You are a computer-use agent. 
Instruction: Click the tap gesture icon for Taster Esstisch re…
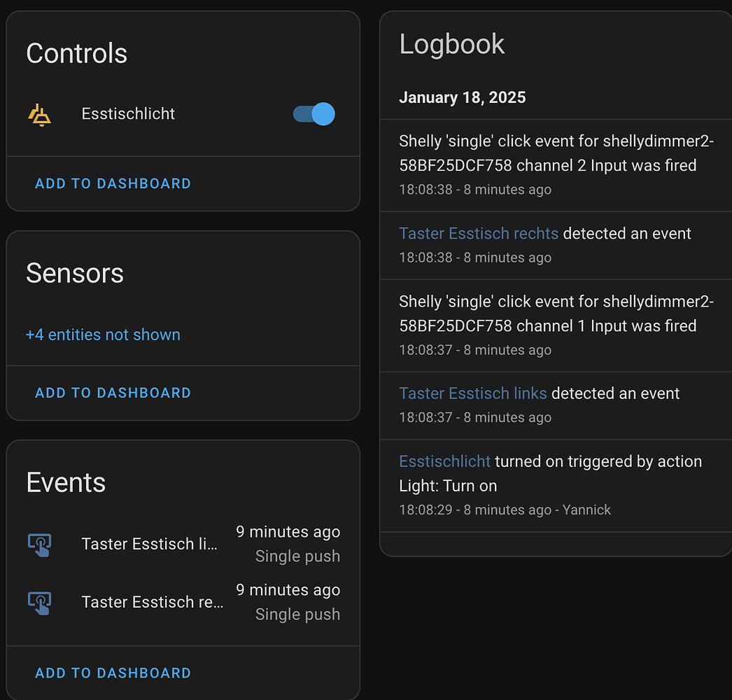coord(40,603)
